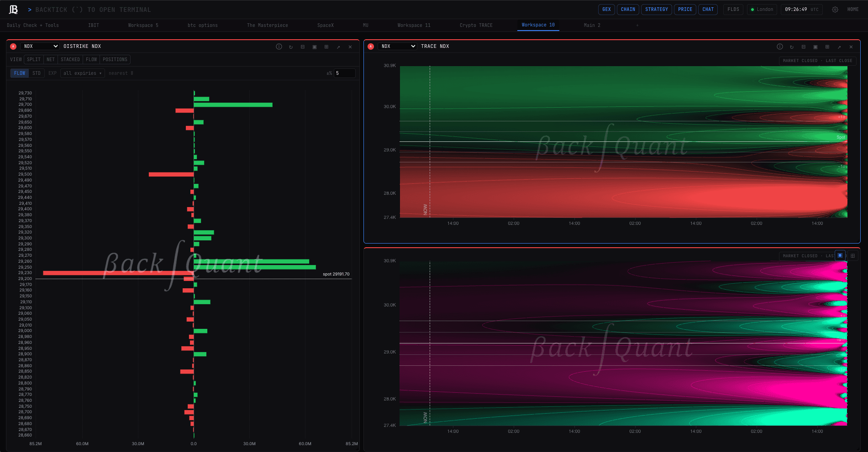
Task: Click the UTC clock display
Action: [x=801, y=10]
